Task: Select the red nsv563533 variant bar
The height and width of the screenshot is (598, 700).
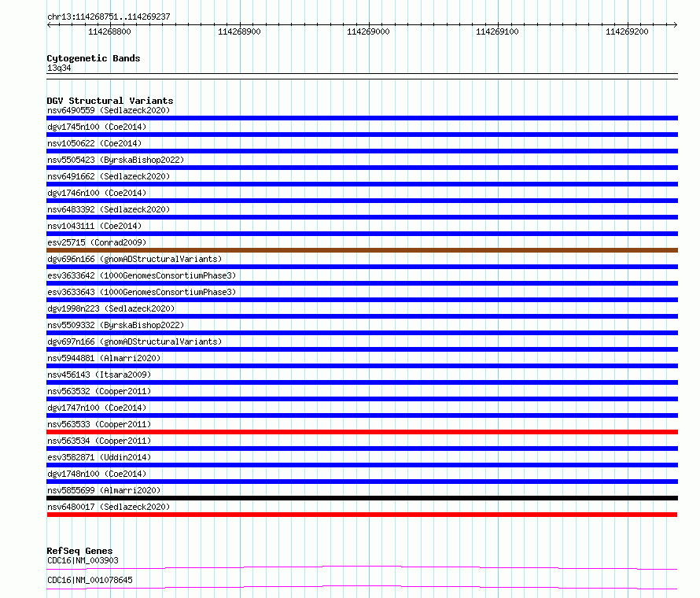Action: click(362, 432)
